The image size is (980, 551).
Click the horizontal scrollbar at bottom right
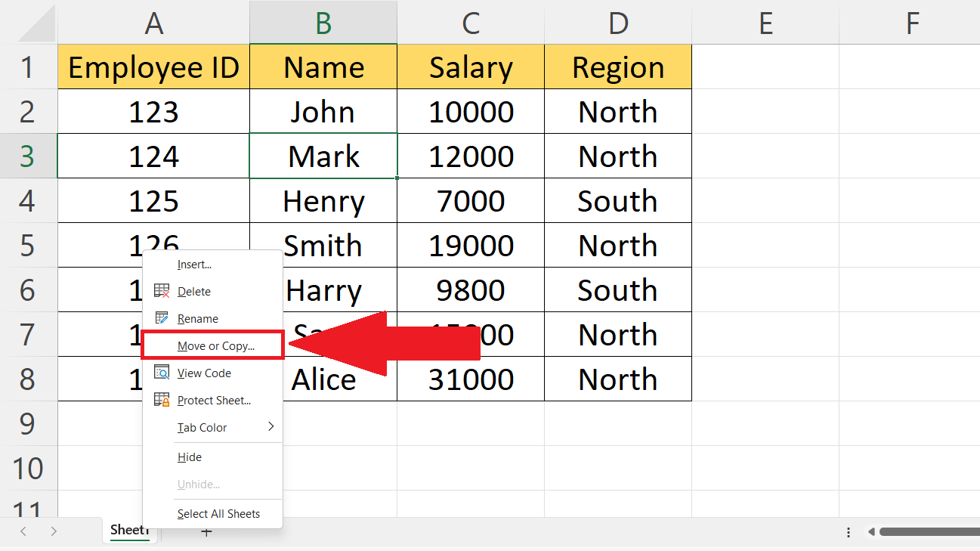[929, 532]
